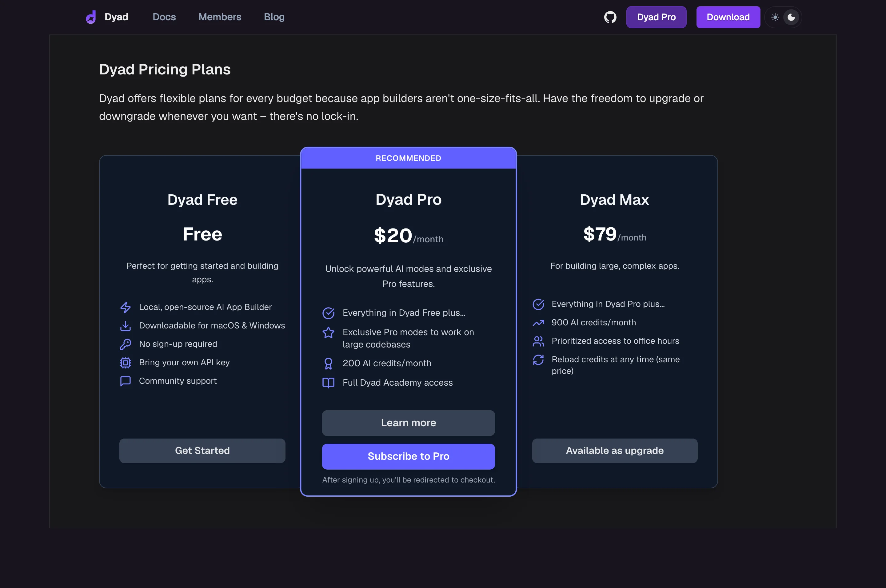Image resolution: width=886 pixels, height=588 pixels.
Task: Click the key icon for No sign-up required
Action: [x=125, y=344]
